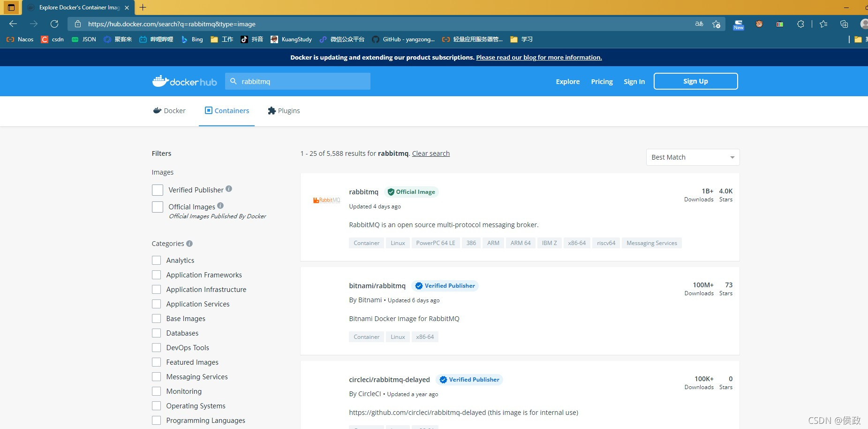Open the circleci/rabbitmq-delayed result title
The image size is (868, 429).
pos(389,380)
